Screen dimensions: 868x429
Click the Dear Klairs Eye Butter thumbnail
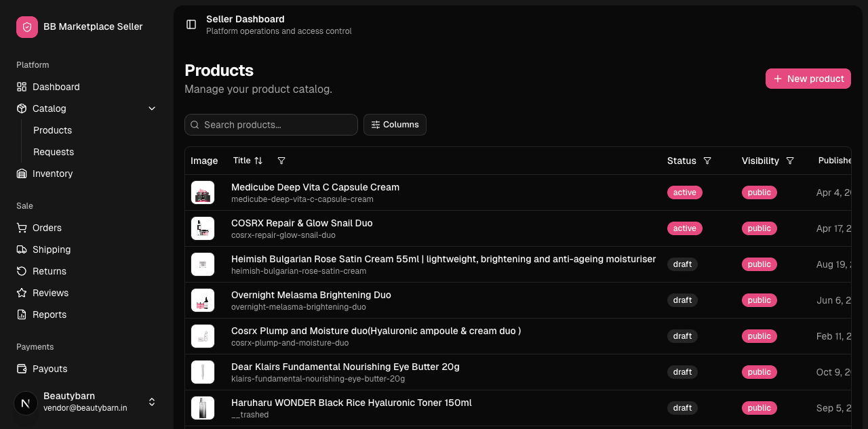(x=203, y=372)
